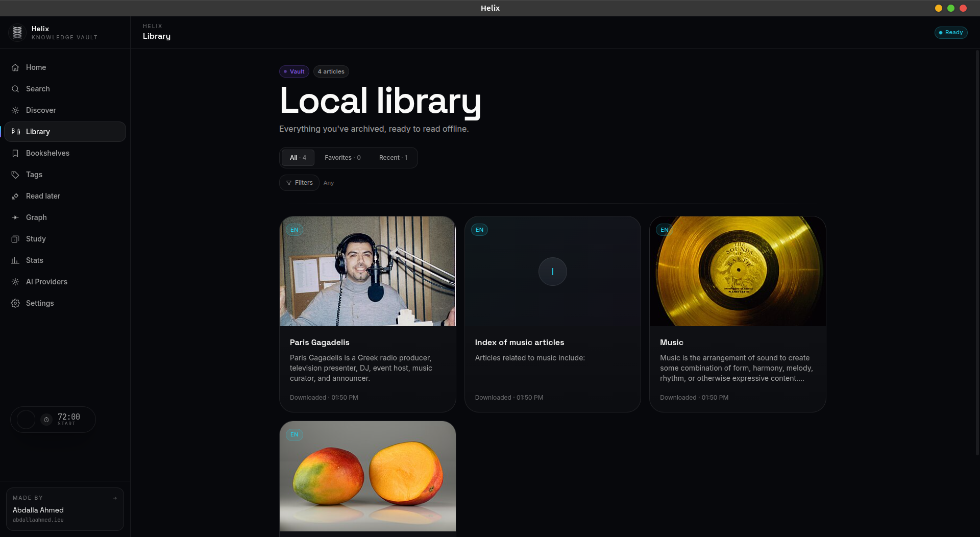This screenshot has height=537, width=980.
Task: Go to Discover section icon
Action: (x=15, y=110)
